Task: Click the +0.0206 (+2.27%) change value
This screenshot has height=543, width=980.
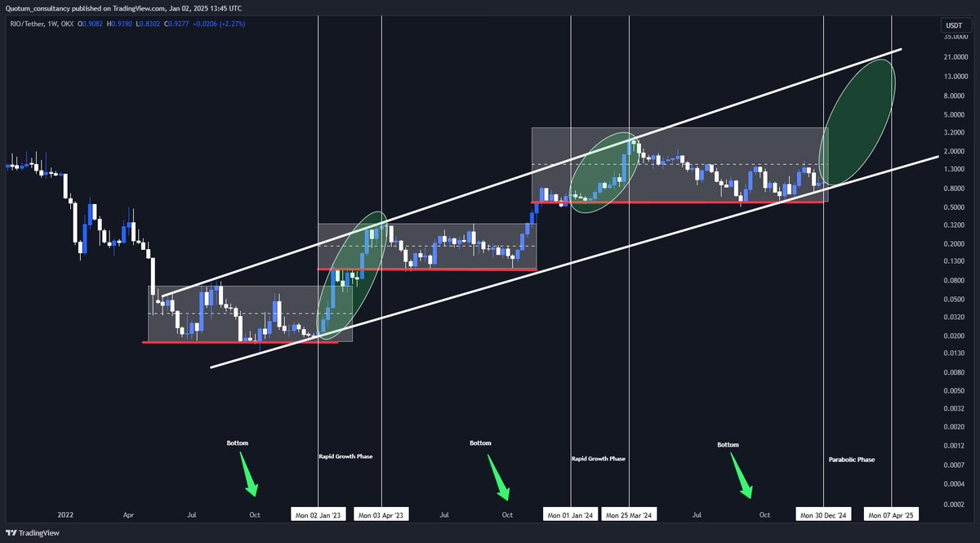Action: pyautogui.click(x=217, y=24)
